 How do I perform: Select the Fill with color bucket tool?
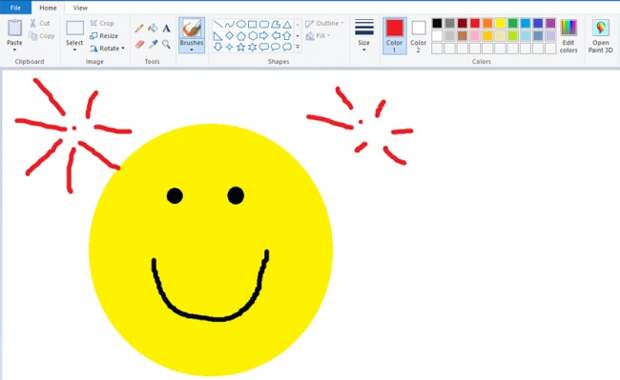(153, 28)
